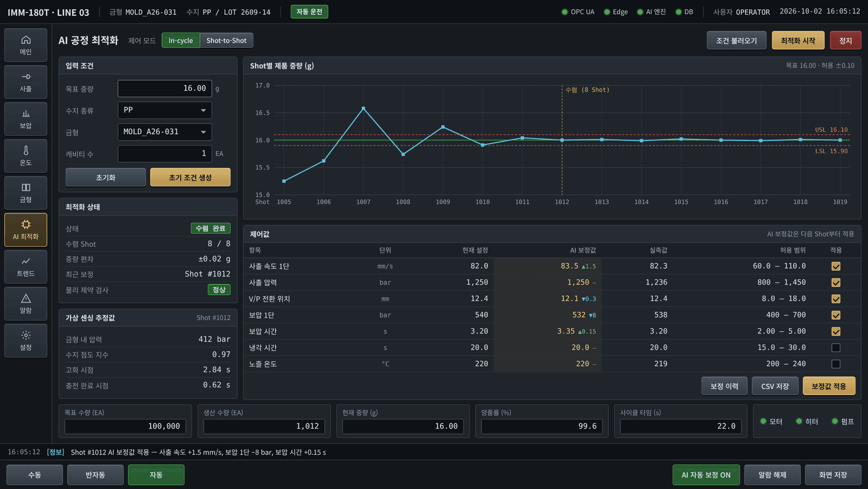Open the 설정 settings sidebar icon

click(x=26, y=340)
